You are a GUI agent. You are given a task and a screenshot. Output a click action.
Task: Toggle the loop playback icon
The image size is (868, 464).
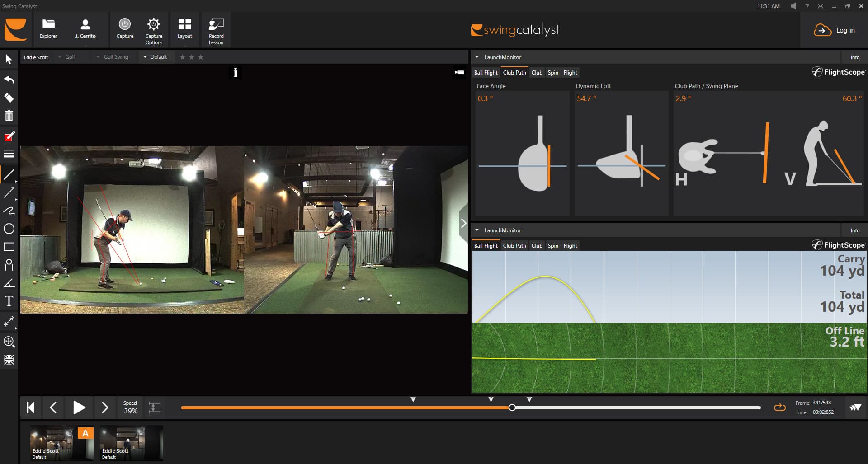[780, 408]
